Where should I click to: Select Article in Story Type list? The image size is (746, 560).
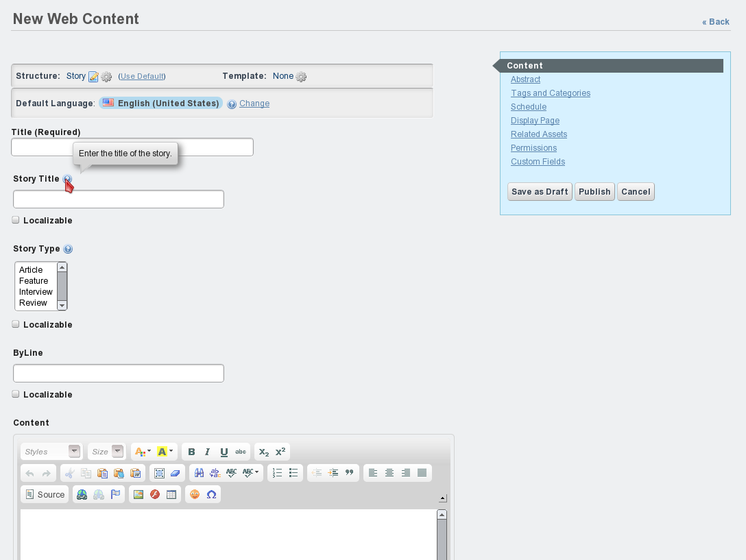(31, 270)
